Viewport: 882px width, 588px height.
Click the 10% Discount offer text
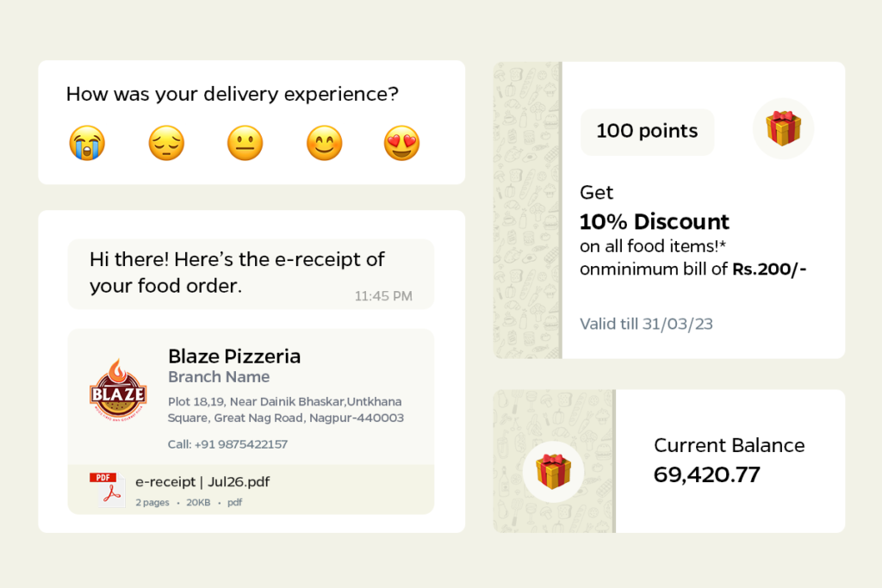click(x=655, y=221)
